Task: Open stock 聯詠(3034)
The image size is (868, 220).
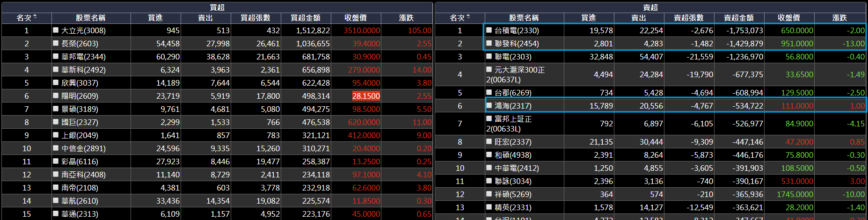Action: [x=513, y=181]
